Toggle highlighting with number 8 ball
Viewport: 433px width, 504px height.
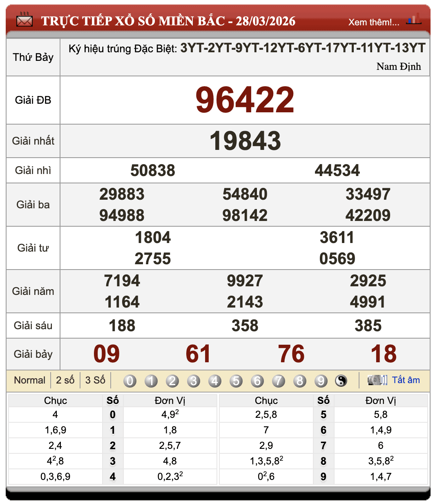pos(299,380)
